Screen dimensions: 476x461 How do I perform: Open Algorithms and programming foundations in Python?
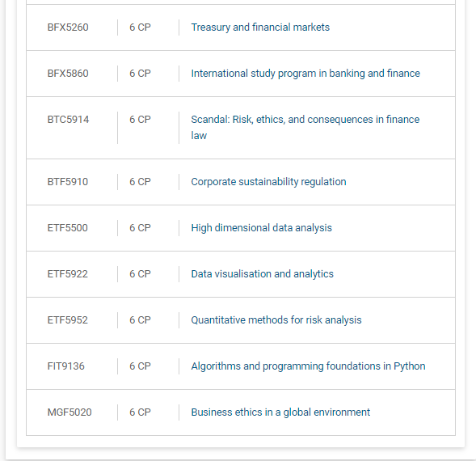308,366
